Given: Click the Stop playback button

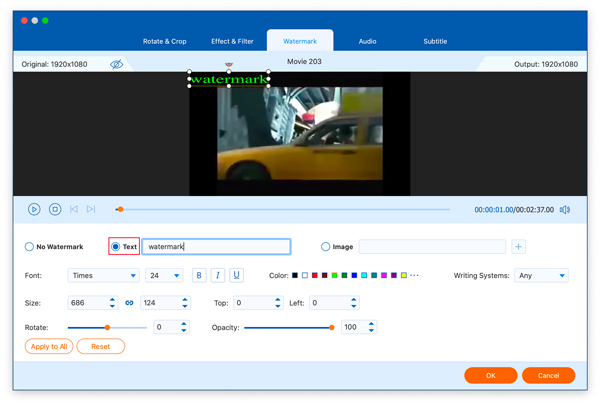Looking at the screenshot, I should [55, 209].
